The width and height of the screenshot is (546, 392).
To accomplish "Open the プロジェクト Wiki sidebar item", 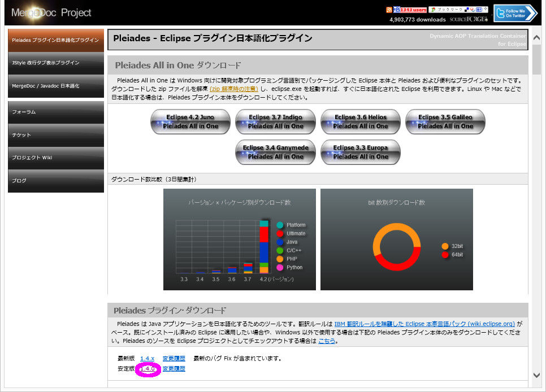I will (55, 158).
